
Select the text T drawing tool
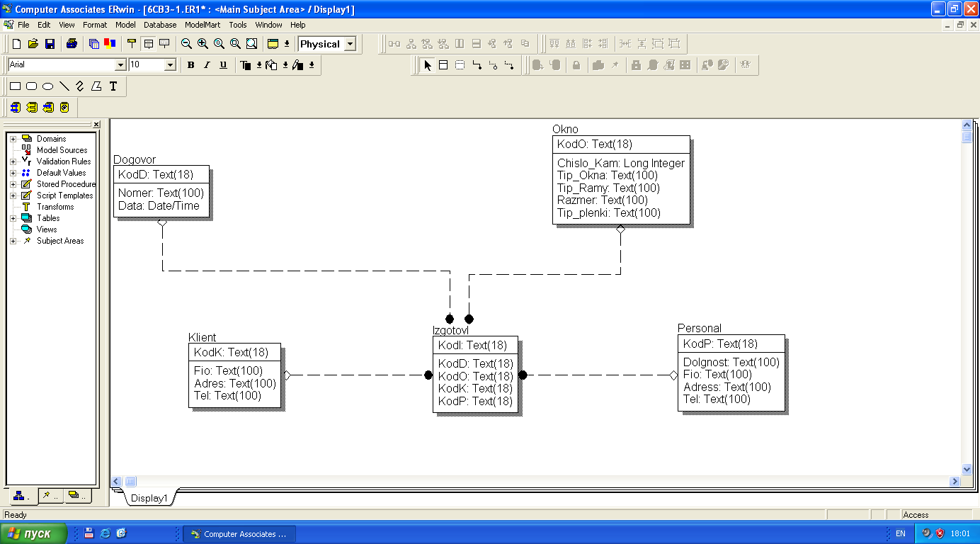tap(113, 86)
